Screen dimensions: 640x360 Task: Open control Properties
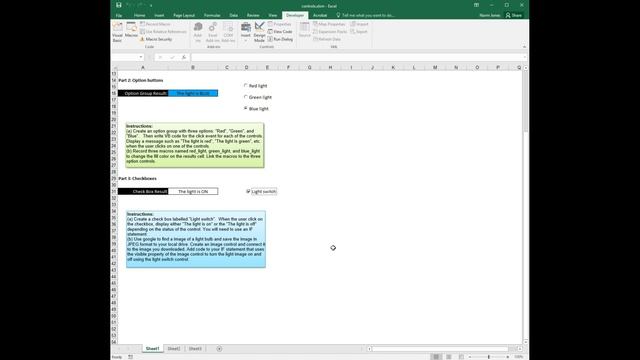pyautogui.click(x=280, y=24)
